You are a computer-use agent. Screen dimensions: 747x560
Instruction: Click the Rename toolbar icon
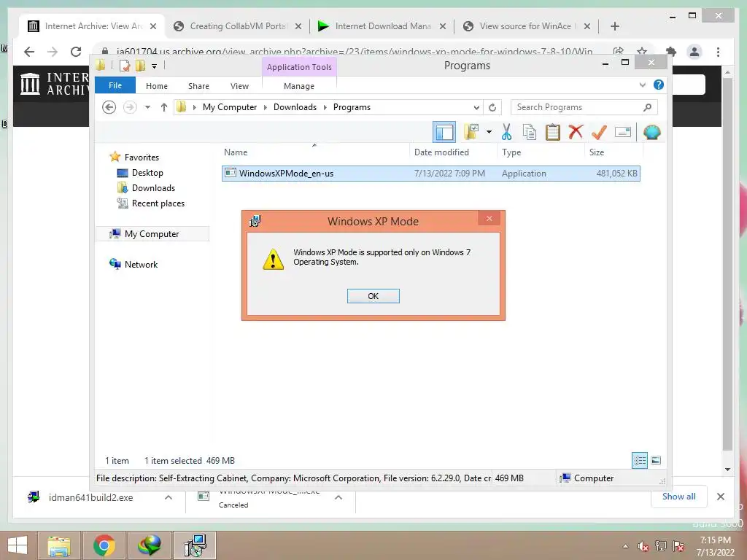(623, 132)
